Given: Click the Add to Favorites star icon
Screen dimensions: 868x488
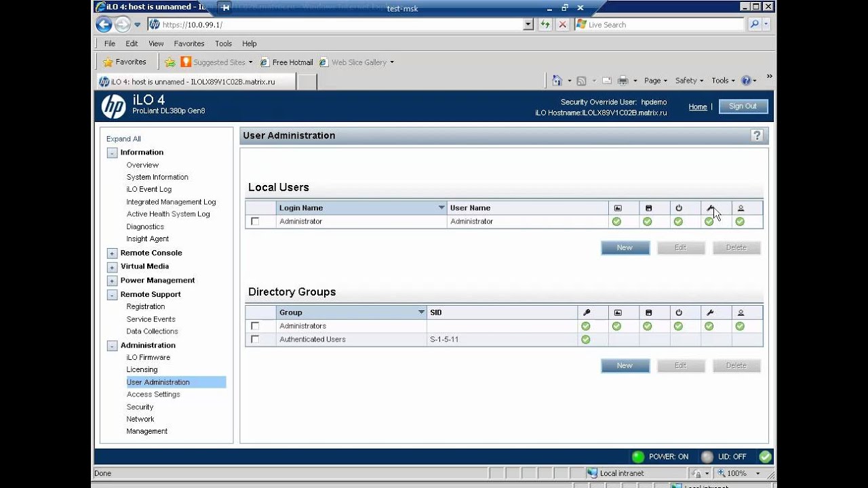Looking at the screenshot, I should coord(170,62).
